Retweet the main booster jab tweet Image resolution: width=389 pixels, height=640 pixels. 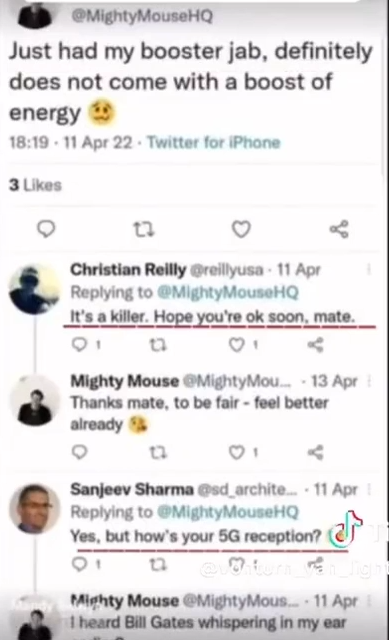click(x=144, y=229)
